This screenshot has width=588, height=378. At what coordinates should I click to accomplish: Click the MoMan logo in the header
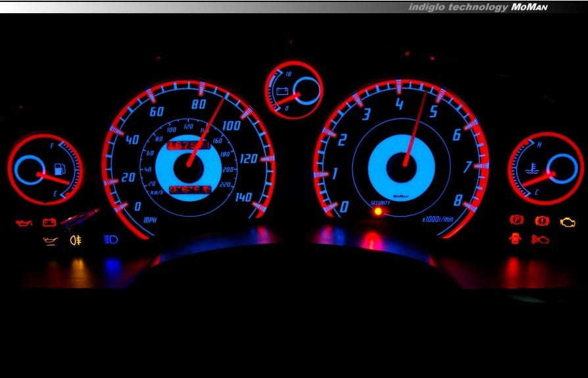(x=529, y=7)
